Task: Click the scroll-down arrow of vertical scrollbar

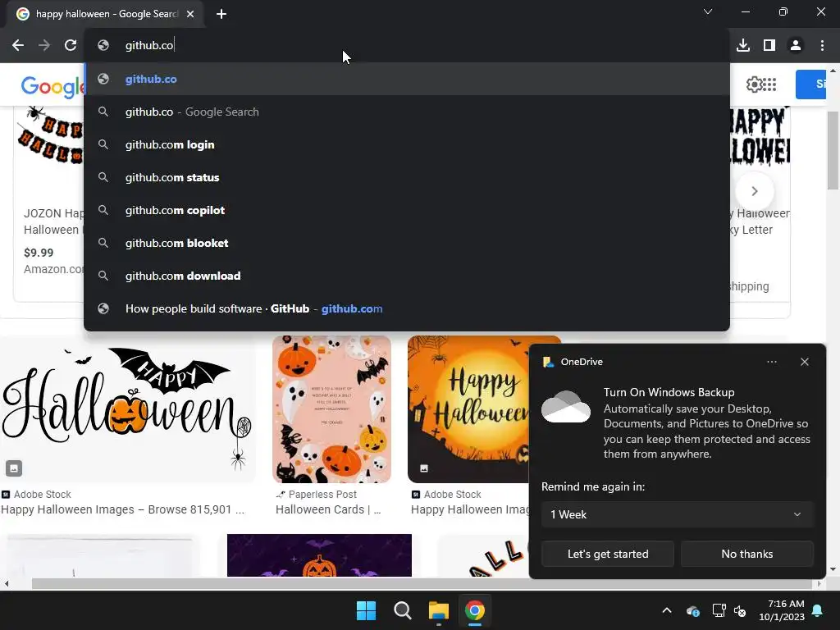Action: pos(833,569)
